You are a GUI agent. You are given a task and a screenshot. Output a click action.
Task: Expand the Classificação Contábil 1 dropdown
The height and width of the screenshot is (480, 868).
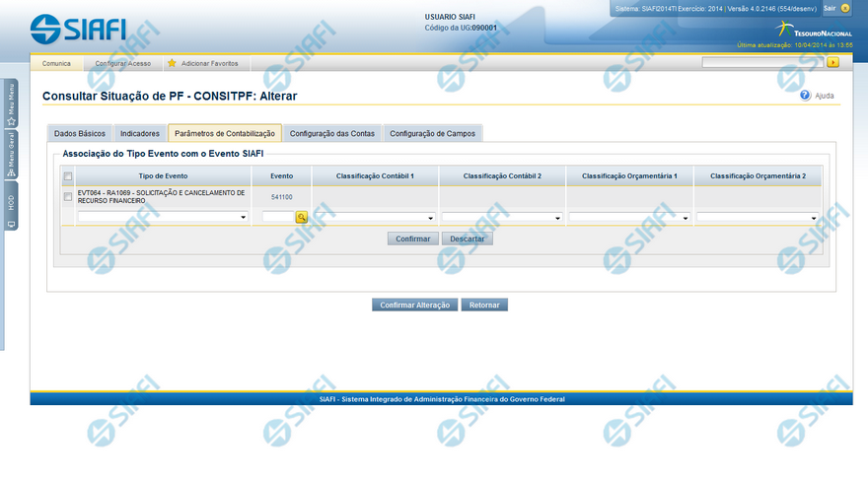(x=375, y=217)
